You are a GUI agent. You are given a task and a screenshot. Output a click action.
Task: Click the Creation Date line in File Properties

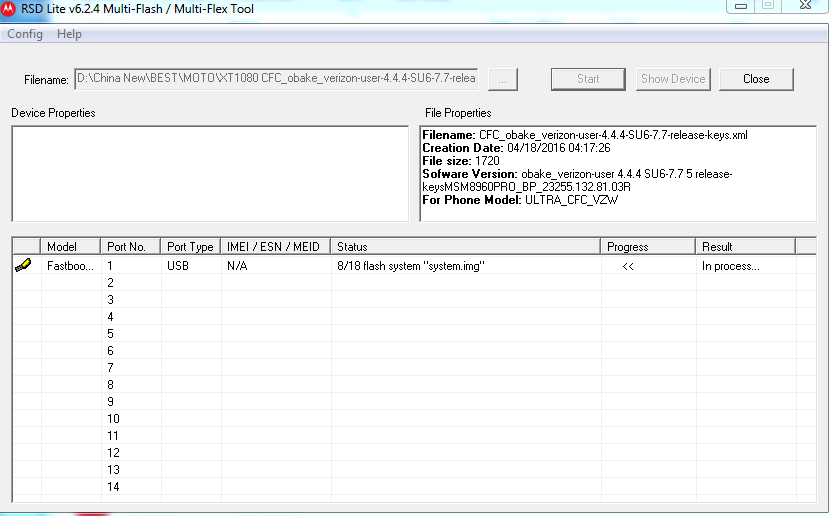517,148
